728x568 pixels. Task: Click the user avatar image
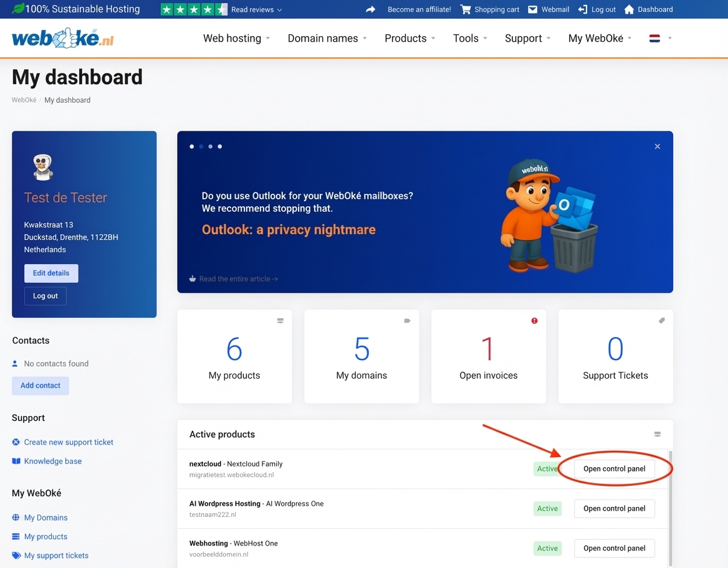coord(43,166)
